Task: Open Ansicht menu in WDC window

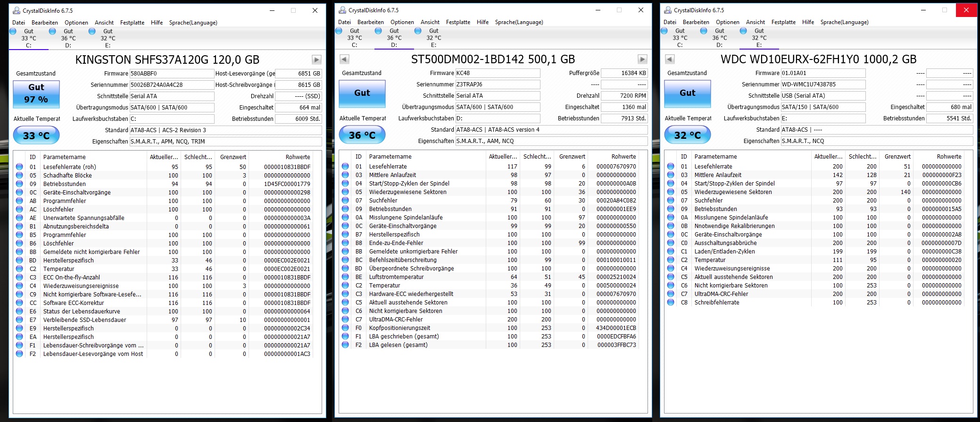Action: [x=756, y=22]
